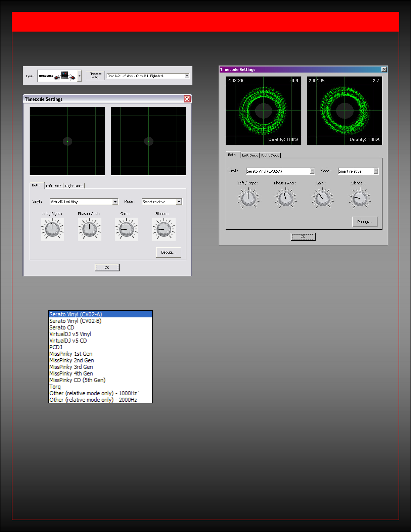The width and height of the screenshot is (411, 532).
Task: Open the Serato Vinyl (CV02-A) dropdown
Action: [312, 171]
